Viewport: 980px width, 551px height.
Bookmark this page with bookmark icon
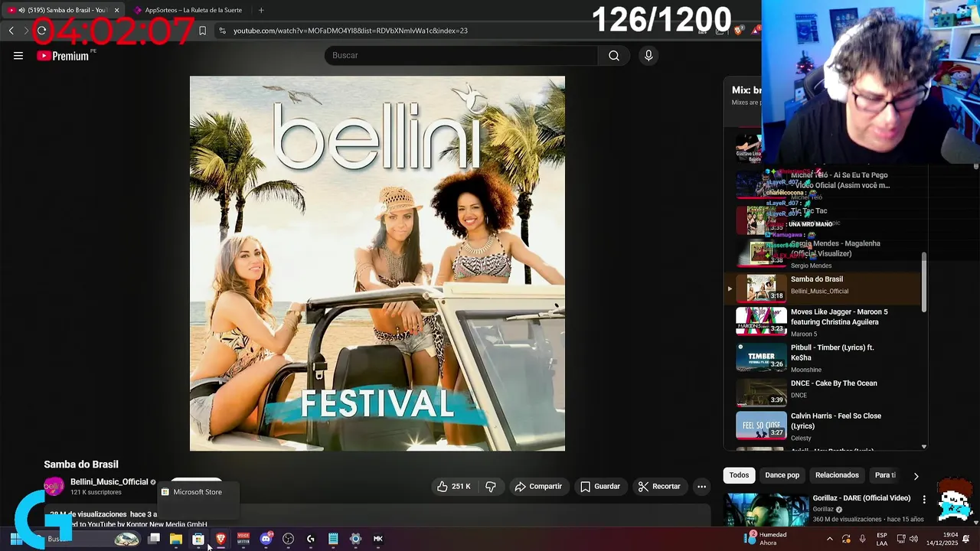tap(202, 31)
